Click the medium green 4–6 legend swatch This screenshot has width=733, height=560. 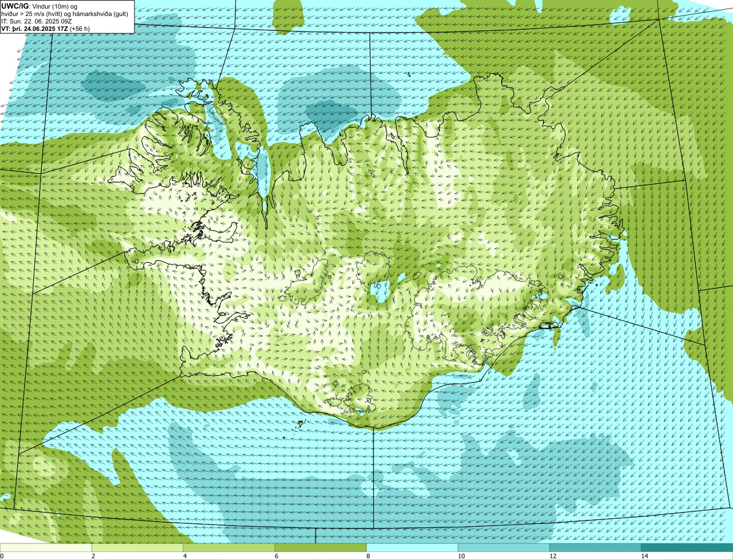pyautogui.click(x=229, y=547)
